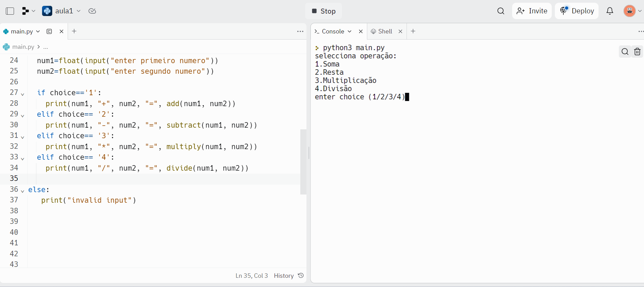Open the History clock icon
The height and width of the screenshot is (287, 644).
pos(301,275)
